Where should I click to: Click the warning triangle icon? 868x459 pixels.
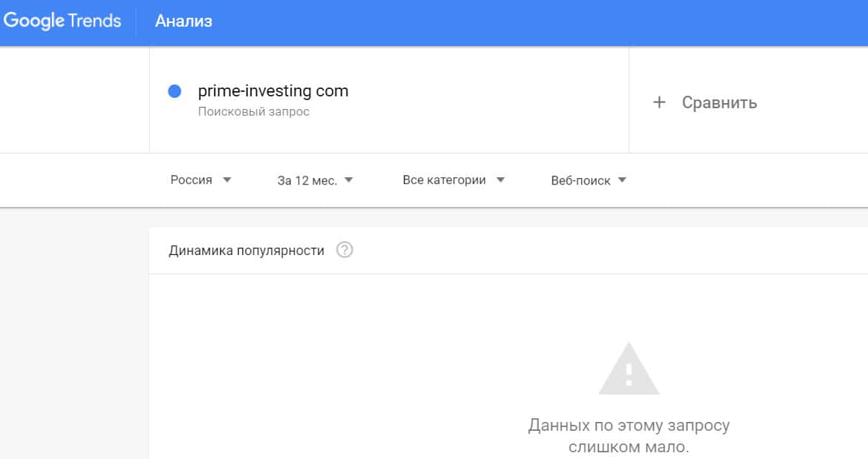point(629,369)
